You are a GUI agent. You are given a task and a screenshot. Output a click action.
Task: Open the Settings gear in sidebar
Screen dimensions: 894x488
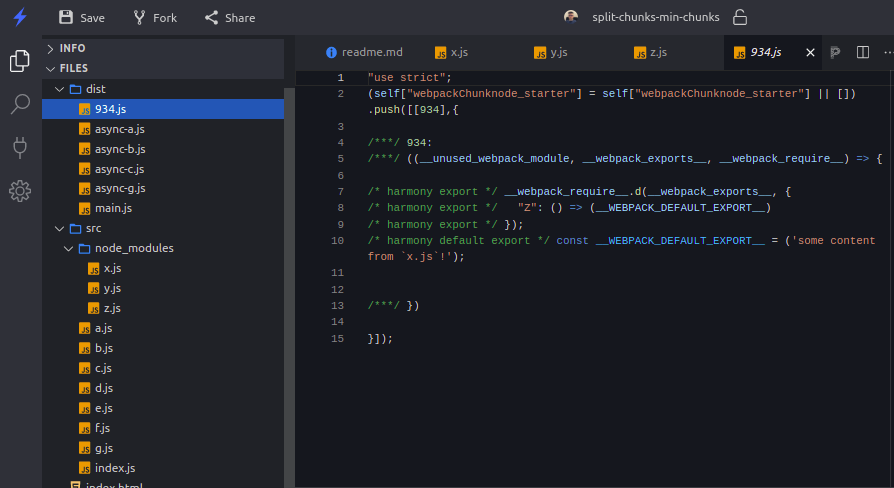click(x=20, y=190)
